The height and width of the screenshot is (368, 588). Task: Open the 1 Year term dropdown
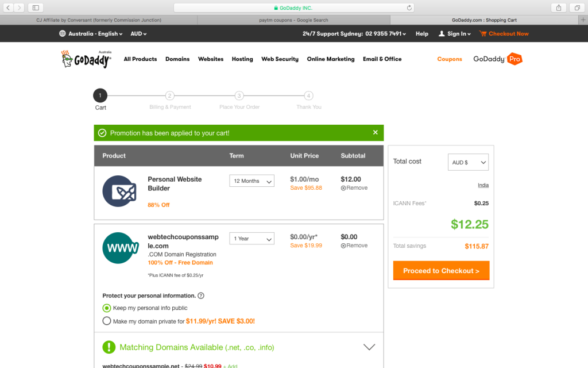(x=252, y=239)
